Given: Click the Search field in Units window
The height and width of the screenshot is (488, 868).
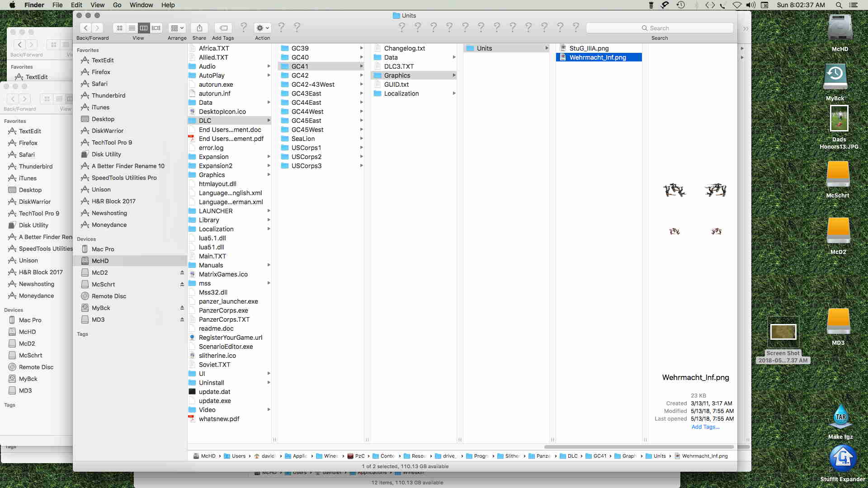Looking at the screenshot, I should (660, 28).
